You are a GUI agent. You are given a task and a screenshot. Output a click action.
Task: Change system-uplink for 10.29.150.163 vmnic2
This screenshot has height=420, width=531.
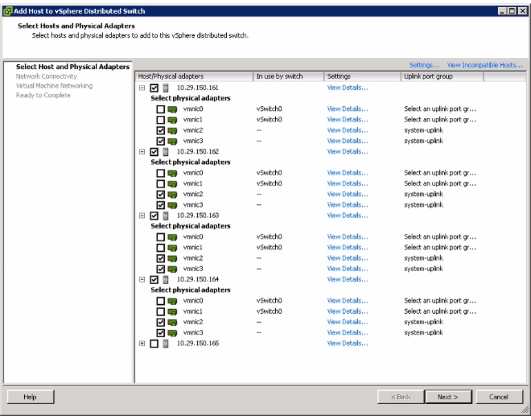pos(423,258)
